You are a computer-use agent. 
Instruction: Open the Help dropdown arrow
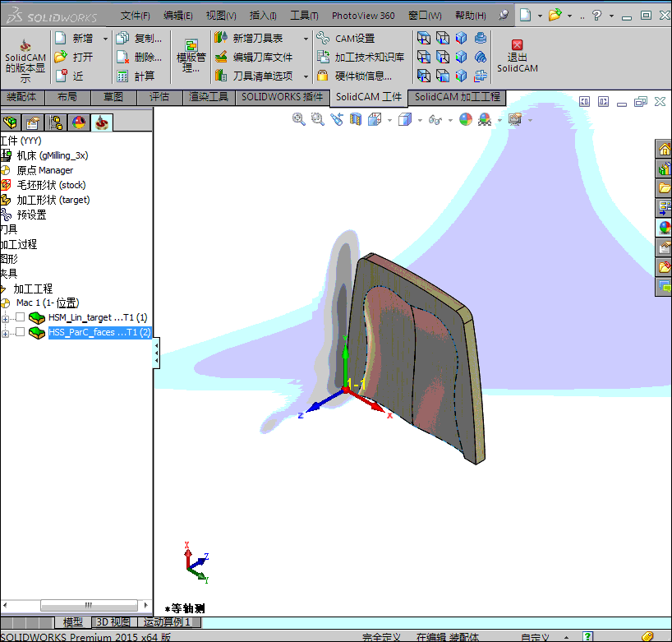(611, 16)
